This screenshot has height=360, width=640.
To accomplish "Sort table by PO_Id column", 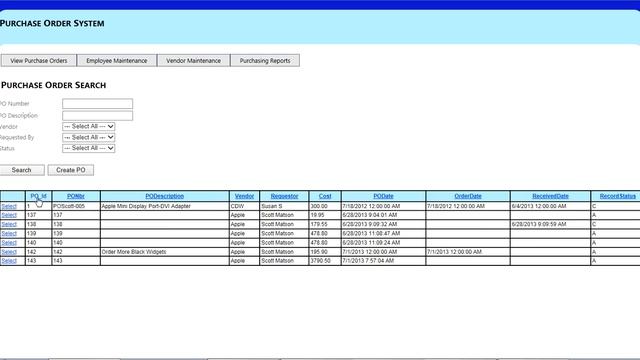I will pyautogui.click(x=38, y=196).
